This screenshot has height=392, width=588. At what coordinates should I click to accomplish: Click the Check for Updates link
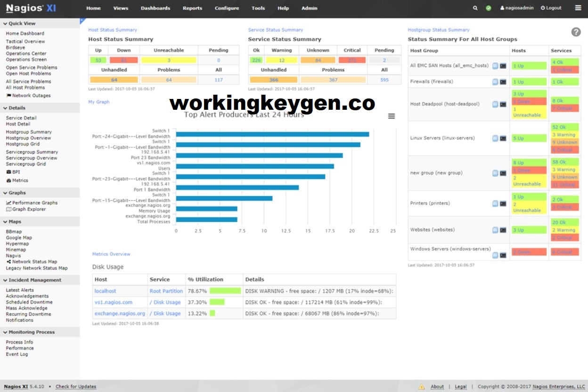tap(76, 387)
